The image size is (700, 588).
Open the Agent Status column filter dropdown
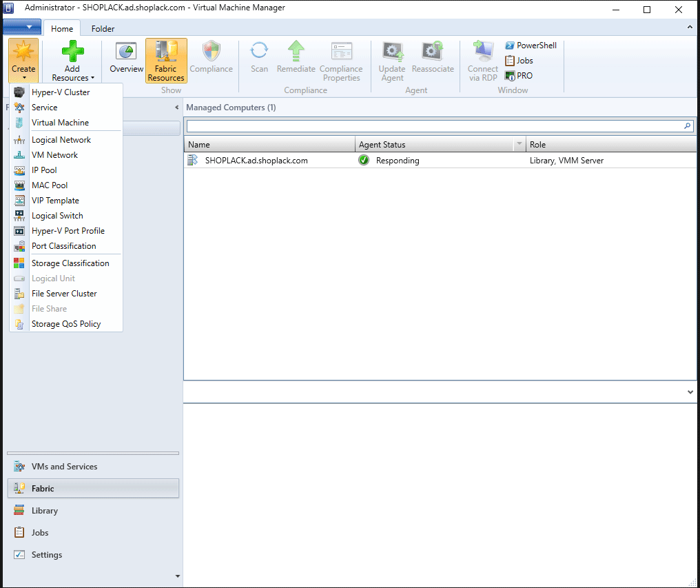(519, 144)
